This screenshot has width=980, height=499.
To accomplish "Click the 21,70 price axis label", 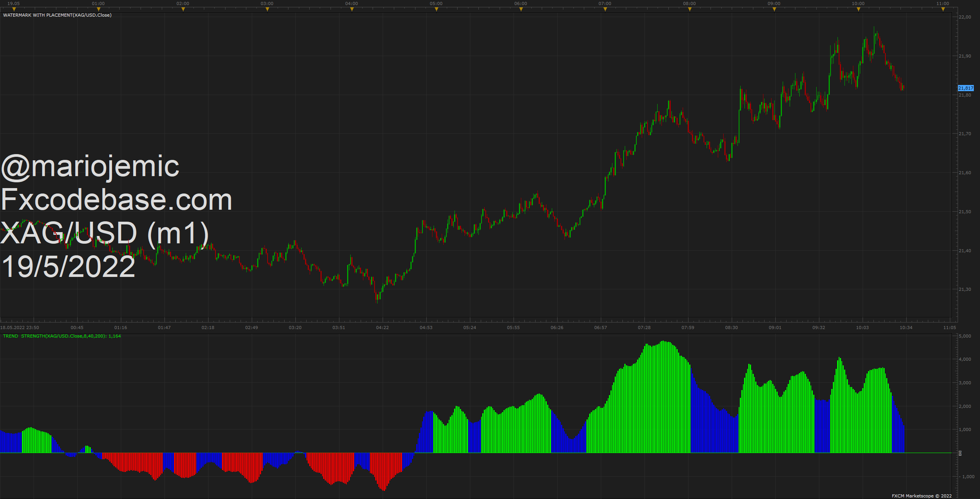I will tap(965, 134).
